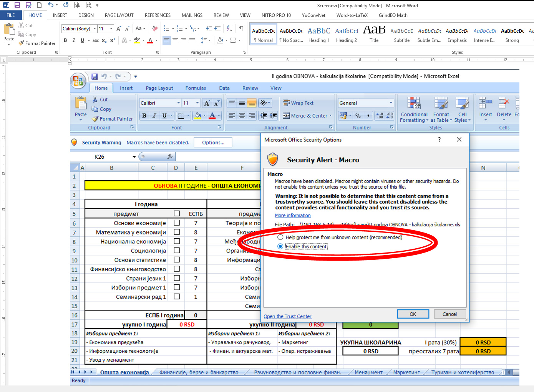534x392 pixels.
Task: Switch to Word's PAGE LAYOUT tab
Action: [x=119, y=15]
